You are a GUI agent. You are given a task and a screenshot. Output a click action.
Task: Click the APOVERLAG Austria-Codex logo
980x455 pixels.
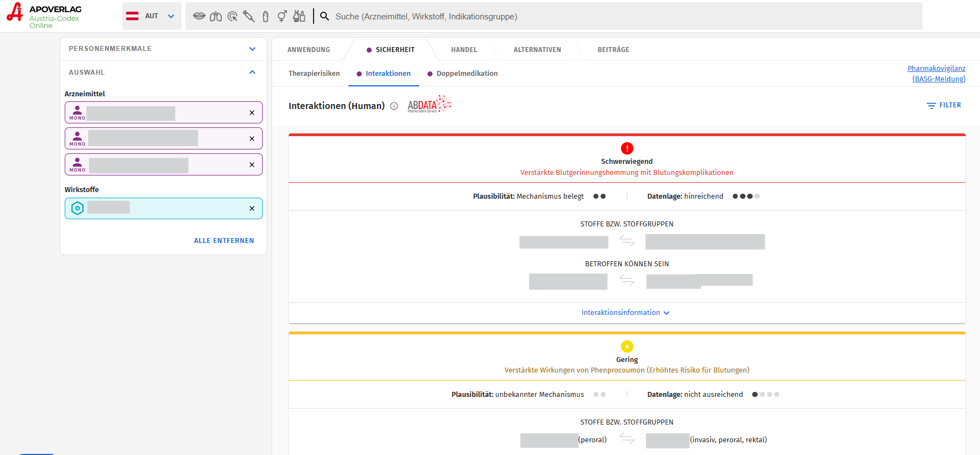click(x=44, y=16)
